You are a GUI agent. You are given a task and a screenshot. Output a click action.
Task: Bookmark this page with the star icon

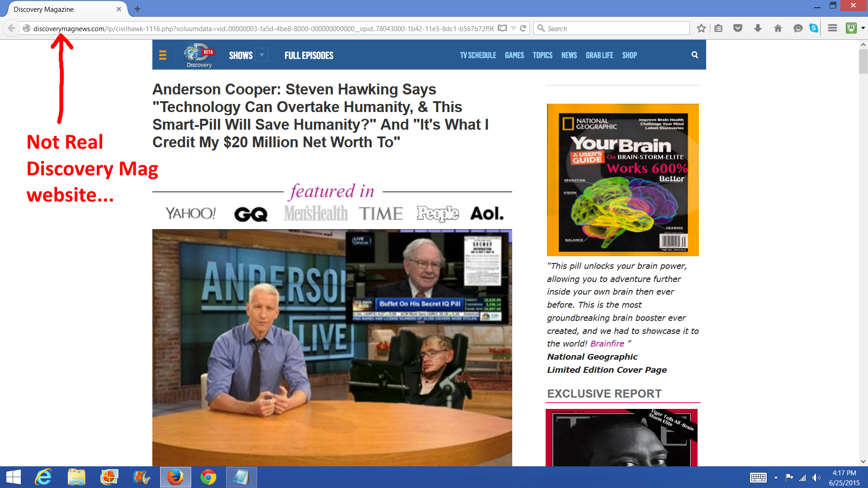[x=701, y=28]
